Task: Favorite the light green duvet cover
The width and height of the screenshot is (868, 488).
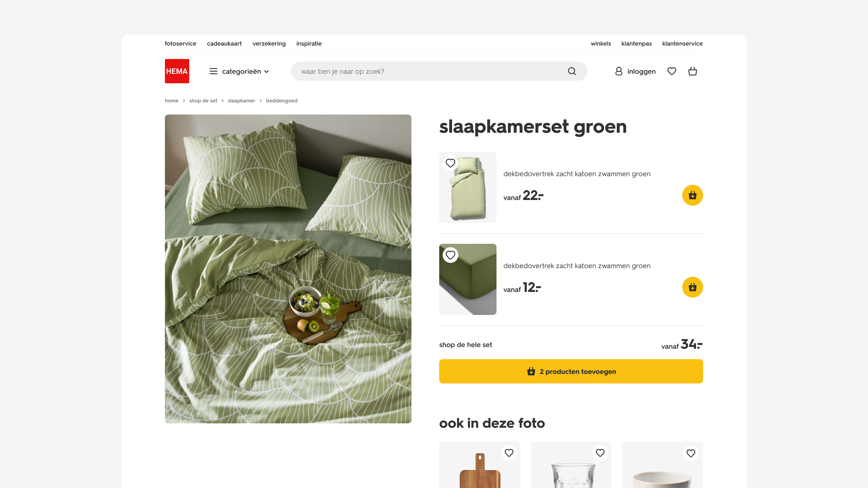Action: click(450, 163)
